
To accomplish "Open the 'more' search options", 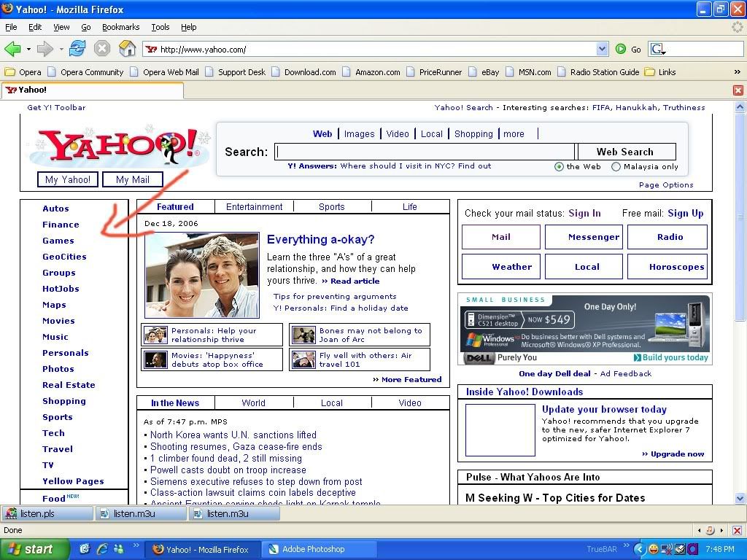I will click(x=514, y=134).
